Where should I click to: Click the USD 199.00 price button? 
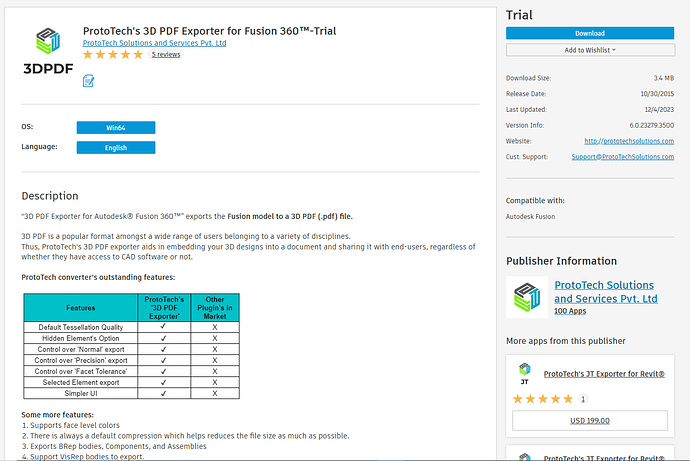coord(590,421)
